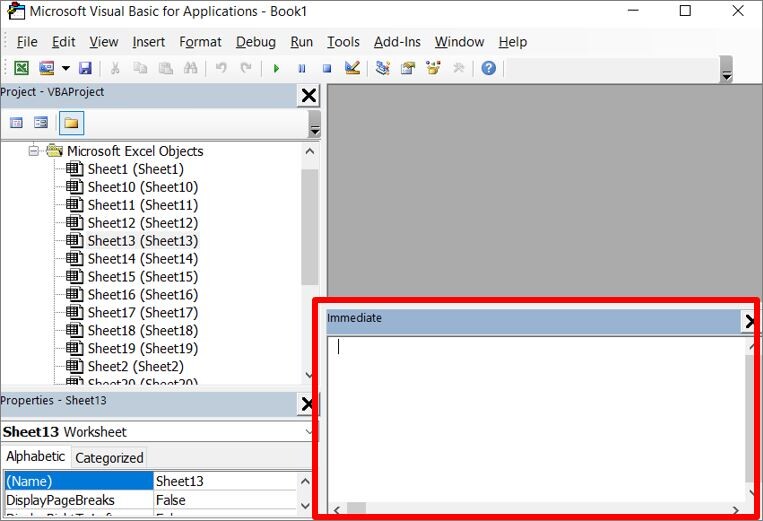Select Sheet13 (Sheet13) in project tree
Screen dimensions: 763x521
pyautogui.click(x=143, y=241)
